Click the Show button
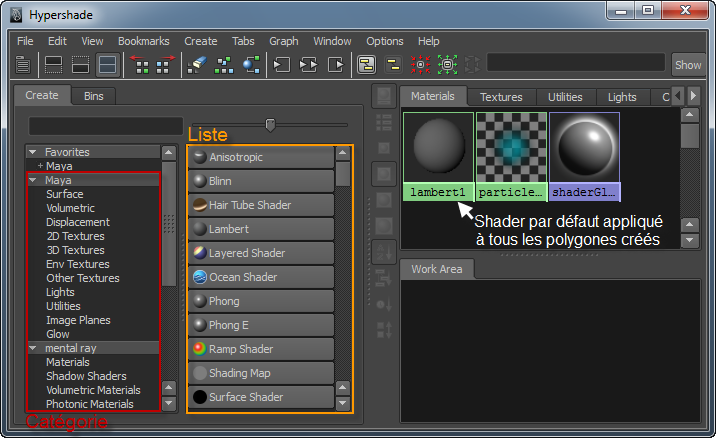 (688, 65)
